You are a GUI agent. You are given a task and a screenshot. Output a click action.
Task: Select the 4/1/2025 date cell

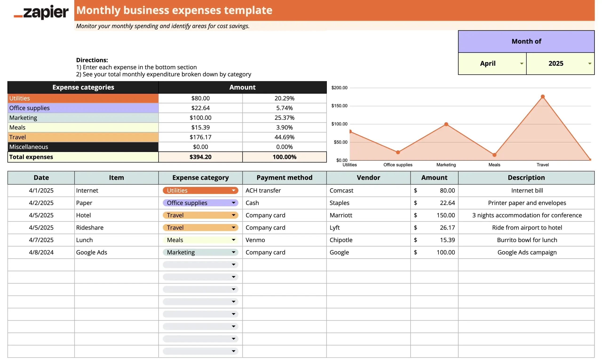pos(41,190)
